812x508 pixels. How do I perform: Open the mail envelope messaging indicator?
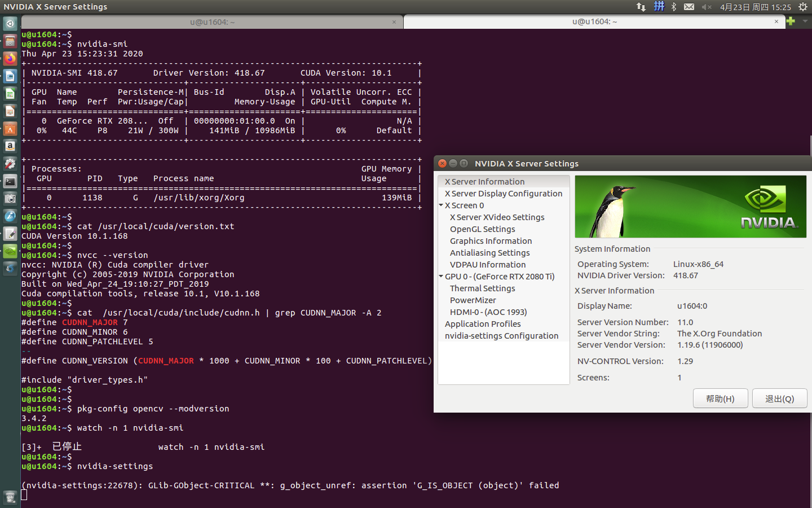click(689, 7)
